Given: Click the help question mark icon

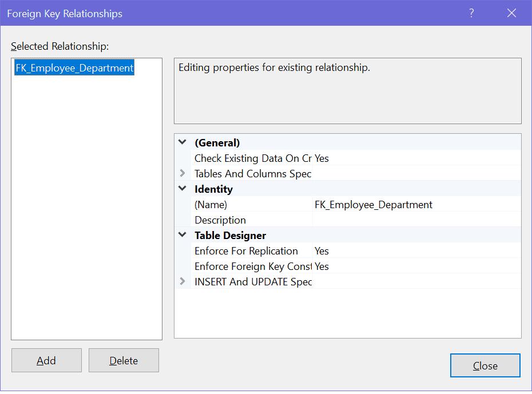Looking at the screenshot, I should (471, 13).
